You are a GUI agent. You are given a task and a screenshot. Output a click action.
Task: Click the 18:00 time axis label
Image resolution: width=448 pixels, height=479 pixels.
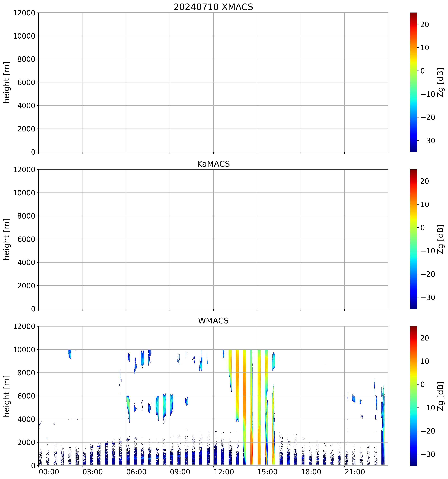coord(311,472)
